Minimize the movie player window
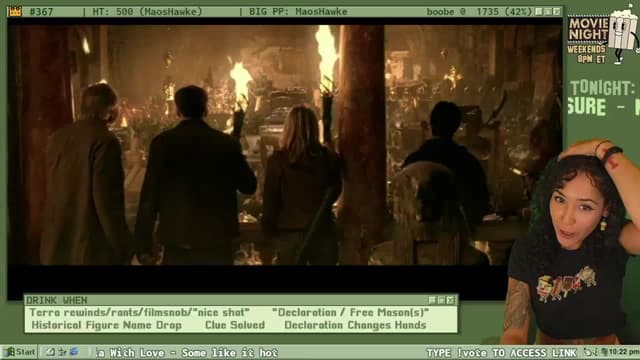The height and width of the screenshot is (360, 640). pyautogui.click(x=539, y=11)
